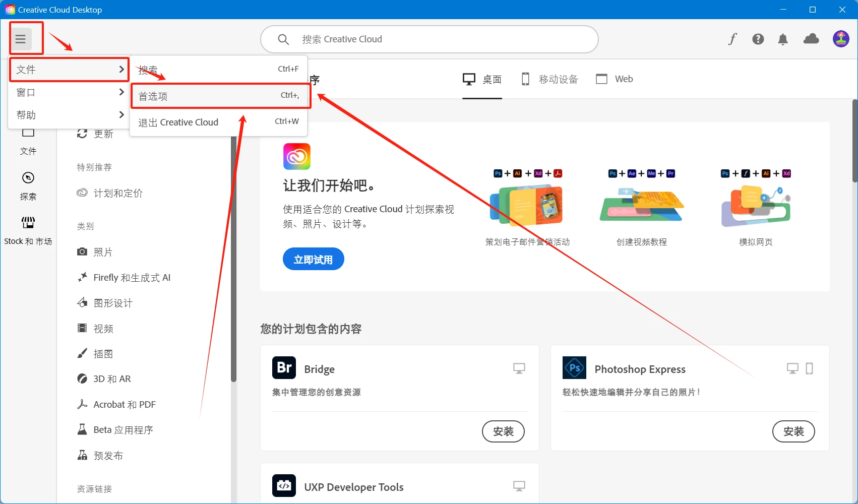The image size is (858, 504).
Task: Open 图形设计 category link
Action: [113, 303]
